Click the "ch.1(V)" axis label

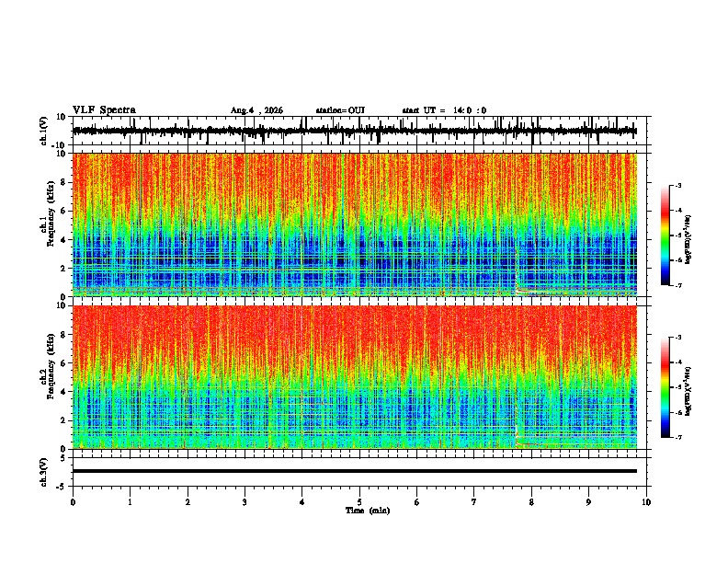click(x=44, y=131)
